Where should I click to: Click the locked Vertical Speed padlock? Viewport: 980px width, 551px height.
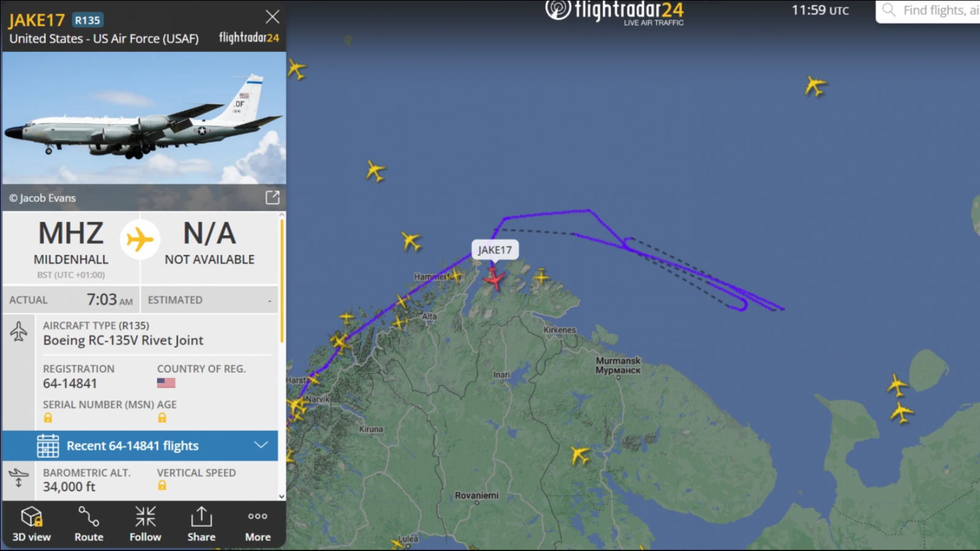pos(162,485)
